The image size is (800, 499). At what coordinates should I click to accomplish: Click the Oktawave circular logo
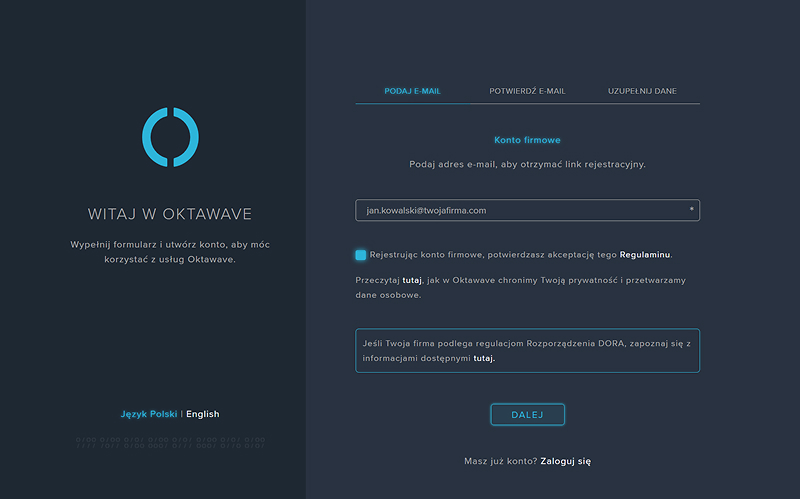coord(170,137)
